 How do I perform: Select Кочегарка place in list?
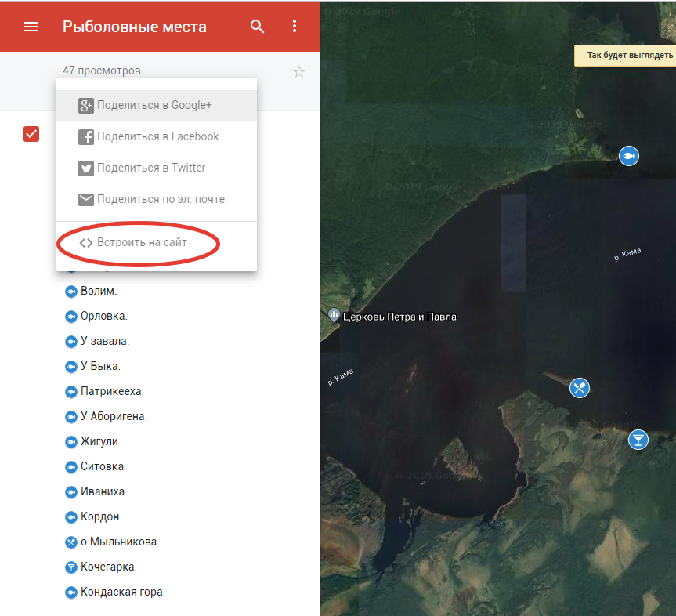point(108,567)
